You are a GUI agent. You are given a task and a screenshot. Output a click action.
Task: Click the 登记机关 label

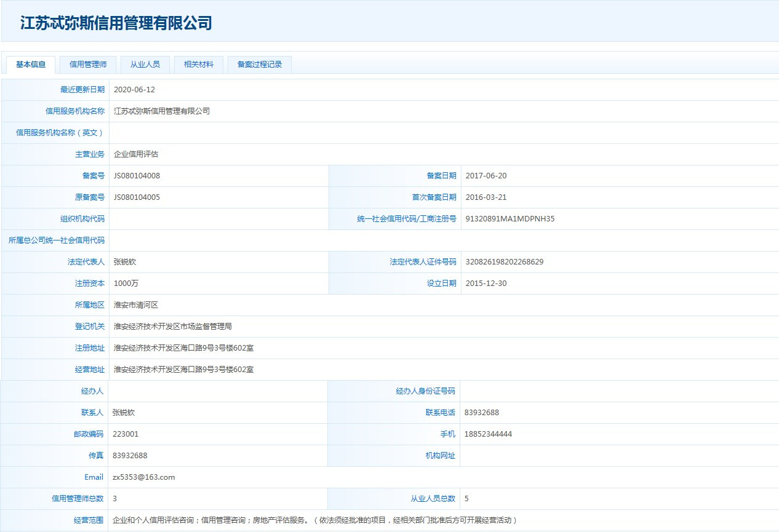[x=90, y=327]
